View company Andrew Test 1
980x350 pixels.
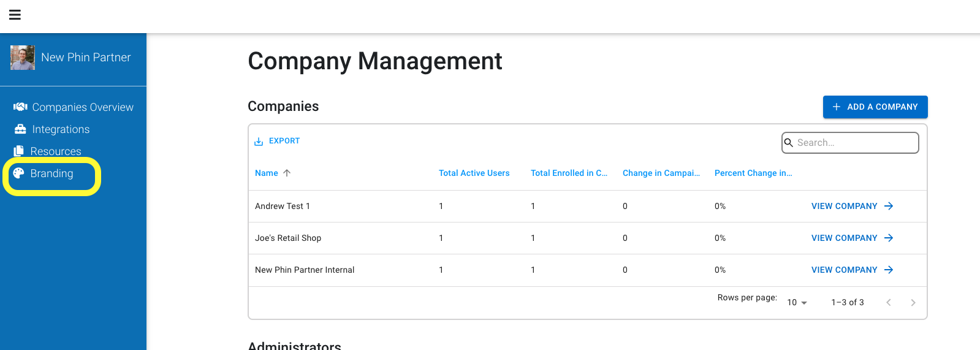[x=853, y=206]
